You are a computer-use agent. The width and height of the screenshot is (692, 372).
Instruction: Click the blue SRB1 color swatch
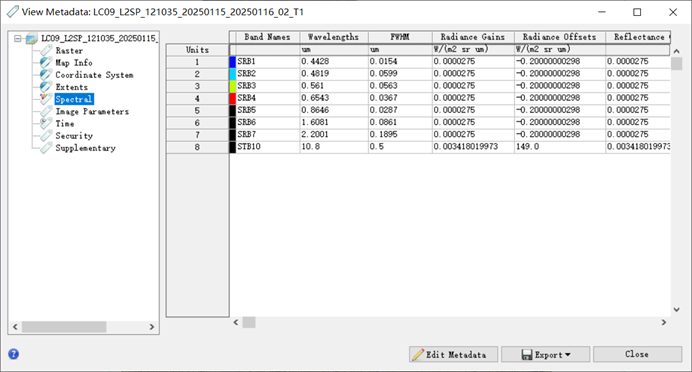pos(233,62)
